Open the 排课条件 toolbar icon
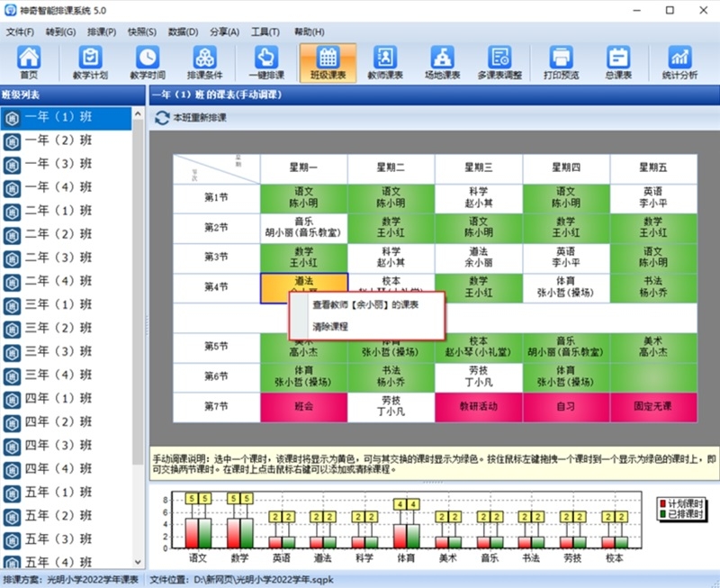This screenshot has height=588, width=720. coord(205,63)
